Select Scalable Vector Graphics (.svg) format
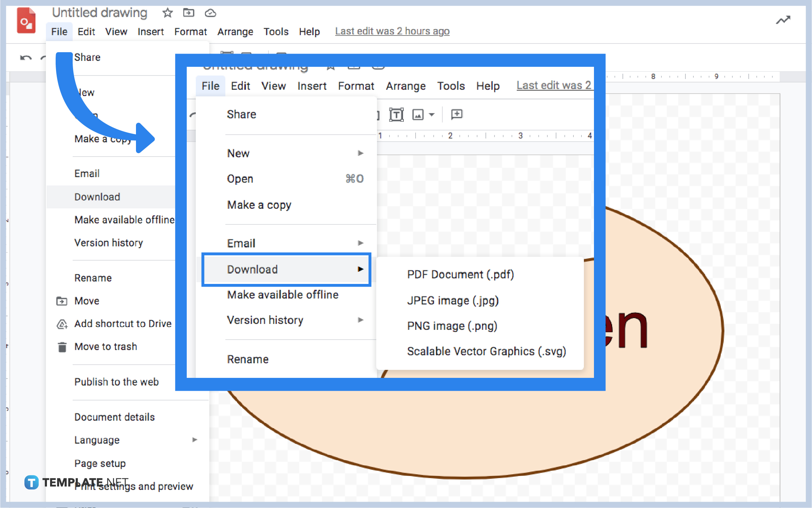Screen dimensions: 812x508 click(487, 351)
